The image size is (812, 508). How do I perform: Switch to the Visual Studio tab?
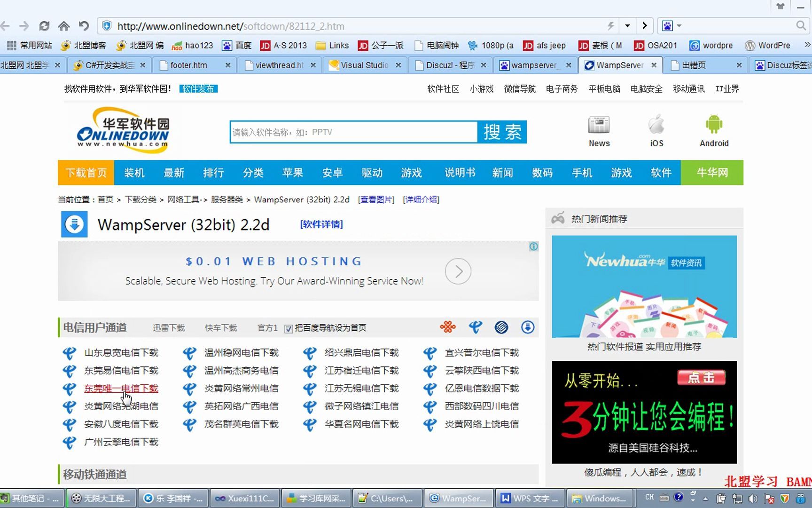click(x=364, y=65)
